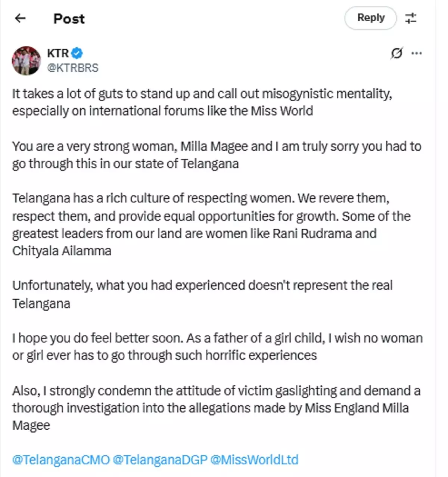This screenshot has width=448, height=477.
Task: Click the @TelanganaDGP mention
Action: coord(160,459)
